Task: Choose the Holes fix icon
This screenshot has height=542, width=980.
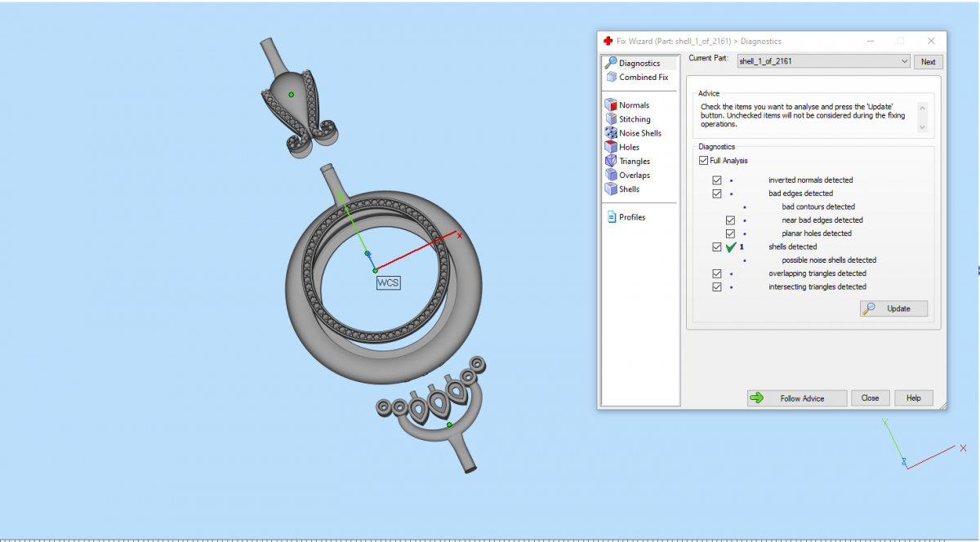Action: click(x=611, y=147)
